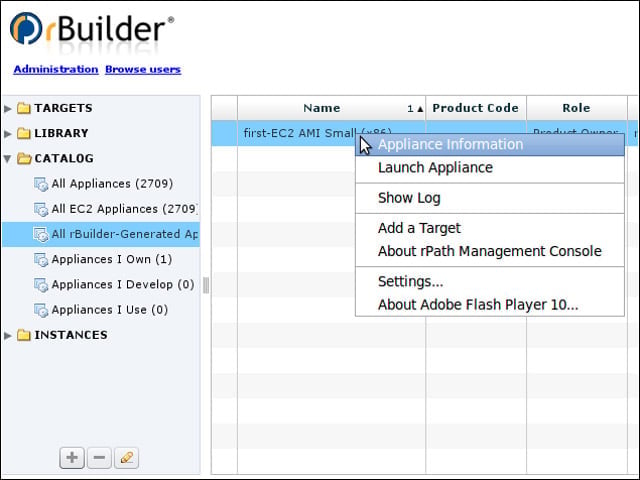Click the open CATALOG folder icon
The width and height of the screenshot is (640, 480).
24,158
